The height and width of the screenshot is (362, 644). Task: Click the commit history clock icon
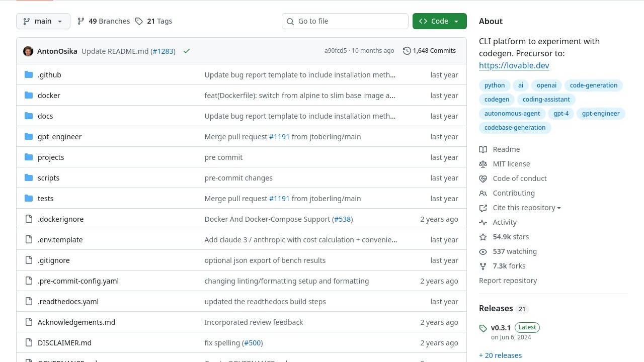click(407, 51)
